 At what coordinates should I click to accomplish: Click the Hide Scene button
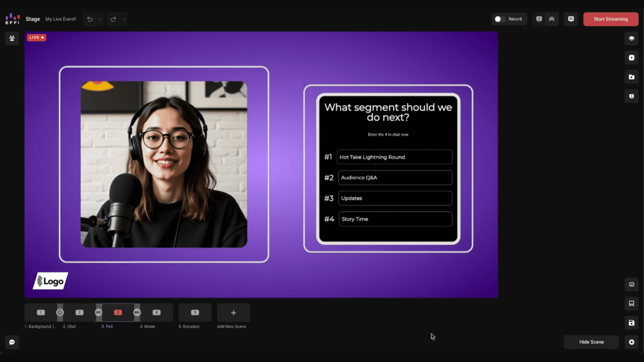pos(592,342)
